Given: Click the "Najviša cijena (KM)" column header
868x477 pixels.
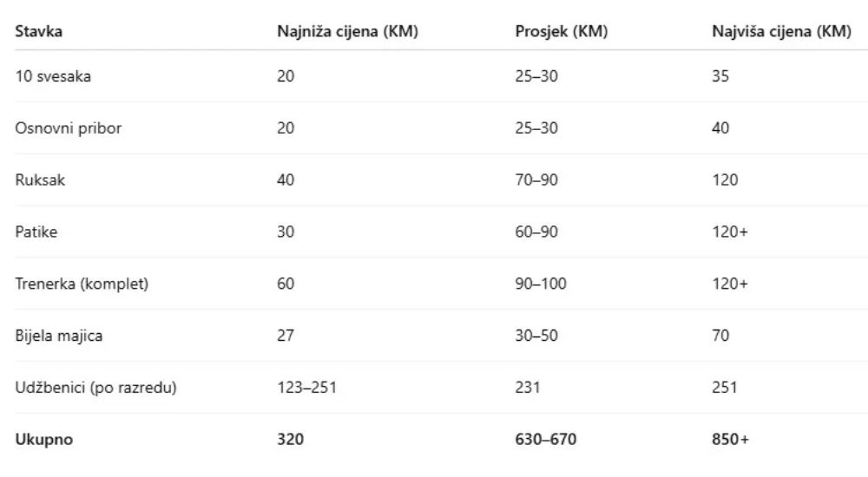Looking at the screenshot, I should 781,31.
